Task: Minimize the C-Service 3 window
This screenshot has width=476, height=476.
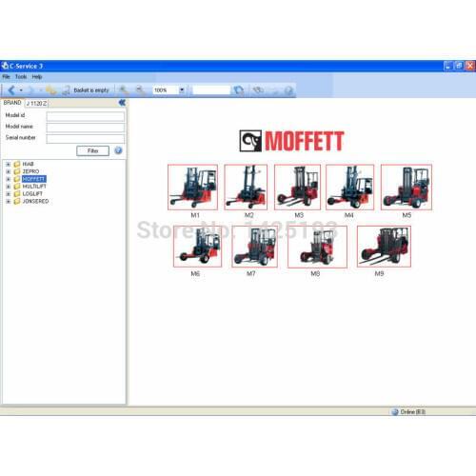Action: tap(447, 66)
